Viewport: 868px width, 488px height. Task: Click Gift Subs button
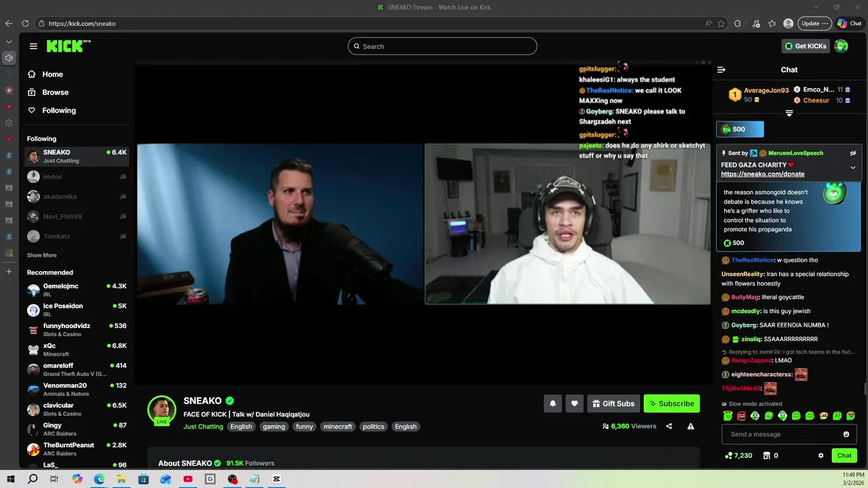pos(613,403)
